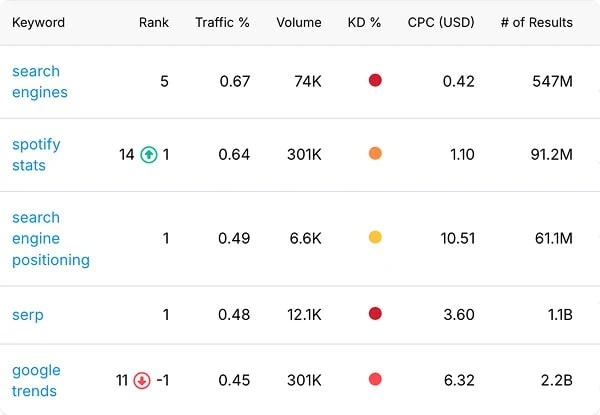Viewport: 600px width, 415px height.
Task: Sort by the Traffic % column header
Action: (222, 23)
